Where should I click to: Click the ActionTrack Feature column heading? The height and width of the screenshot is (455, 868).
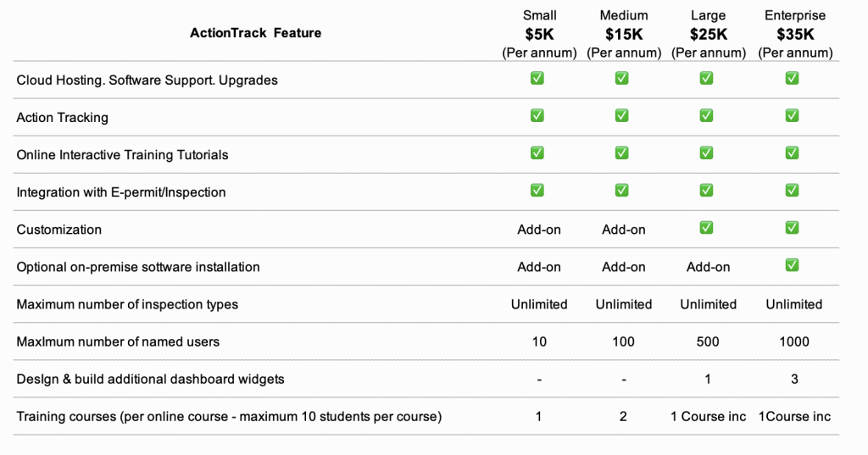point(255,33)
